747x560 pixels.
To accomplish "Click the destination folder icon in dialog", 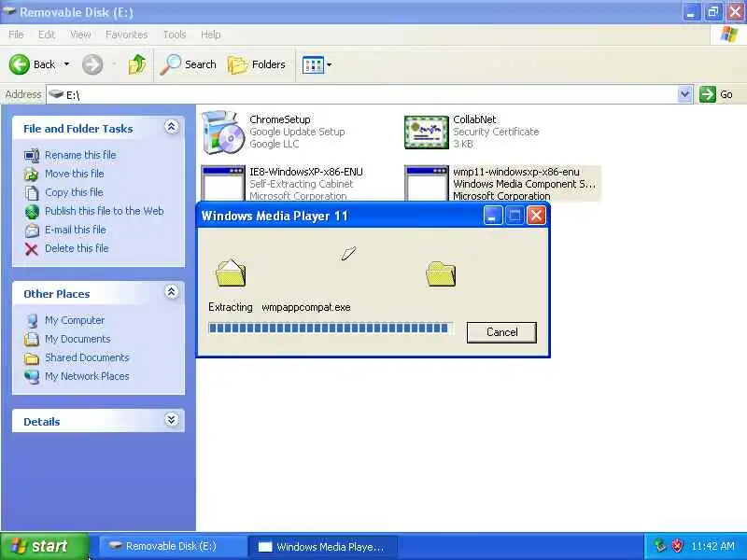I will [441, 273].
